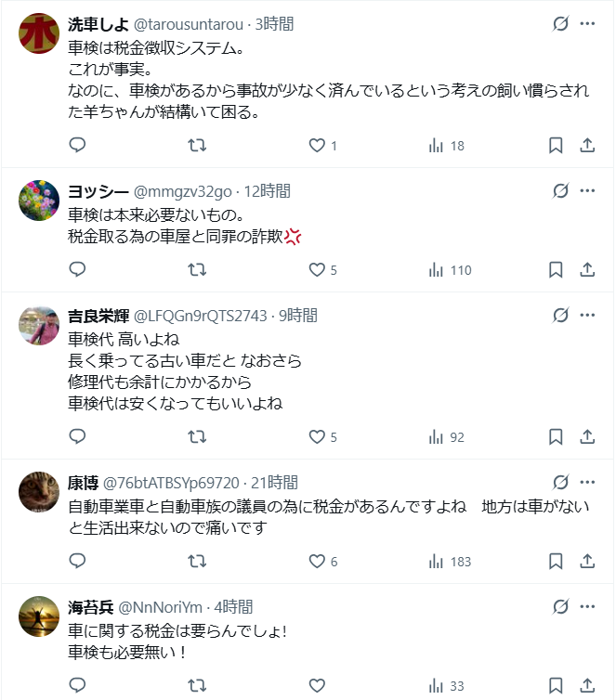Like the tweet by 康博

pos(317,562)
